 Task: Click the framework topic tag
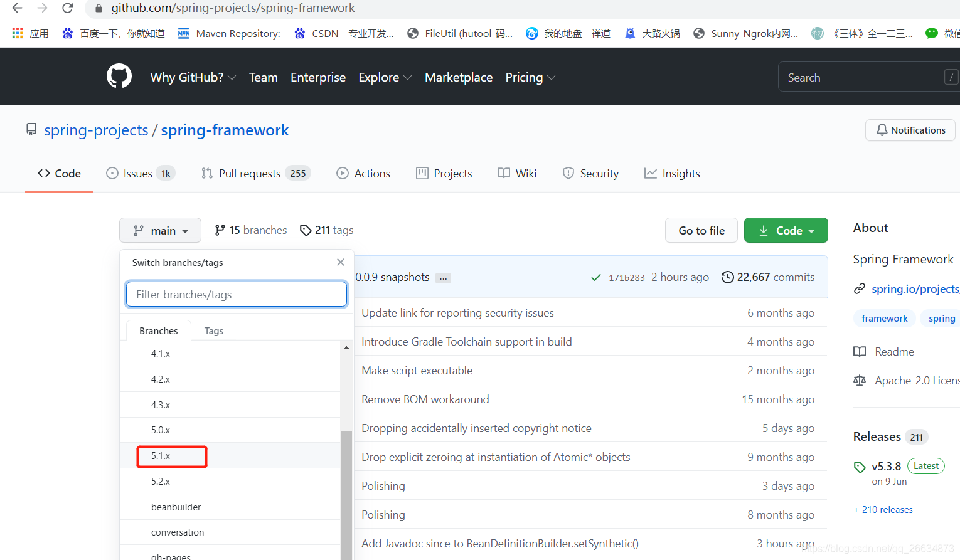885,319
